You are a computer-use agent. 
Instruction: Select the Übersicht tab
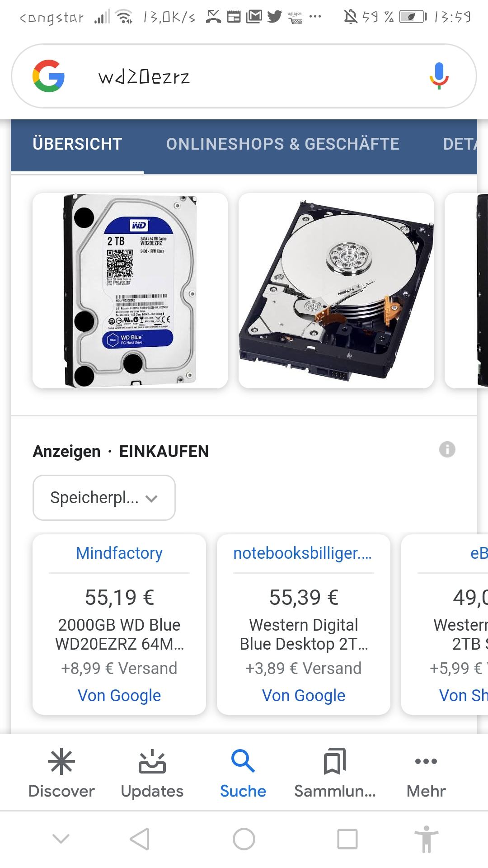click(x=77, y=144)
